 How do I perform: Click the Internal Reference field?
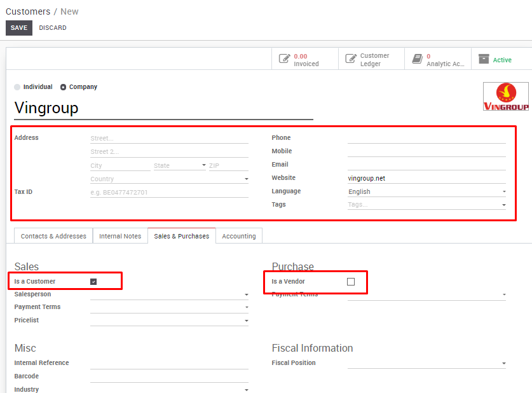click(169, 363)
